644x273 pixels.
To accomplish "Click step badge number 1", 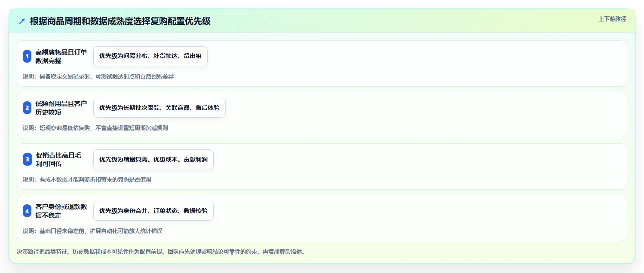I will 27,56.
